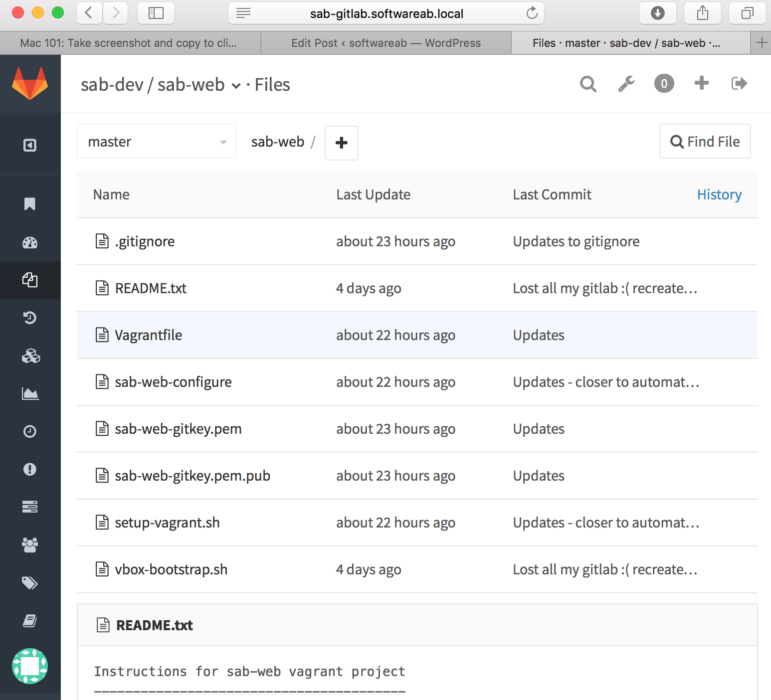Open Commits history icon in sidebar
The height and width of the screenshot is (700, 771).
pos(30,318)
